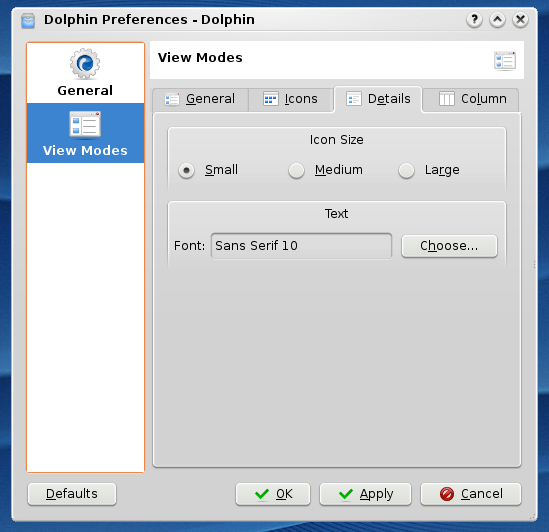The height and width of the screenshot is (532, 549).
Task: Click the Dolphin window icon in the title bar
Action: (28, 20)
